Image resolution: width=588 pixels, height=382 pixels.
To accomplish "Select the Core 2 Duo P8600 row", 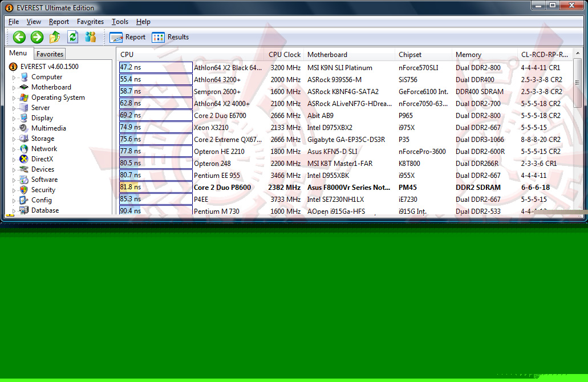I will tap(346, 188).
